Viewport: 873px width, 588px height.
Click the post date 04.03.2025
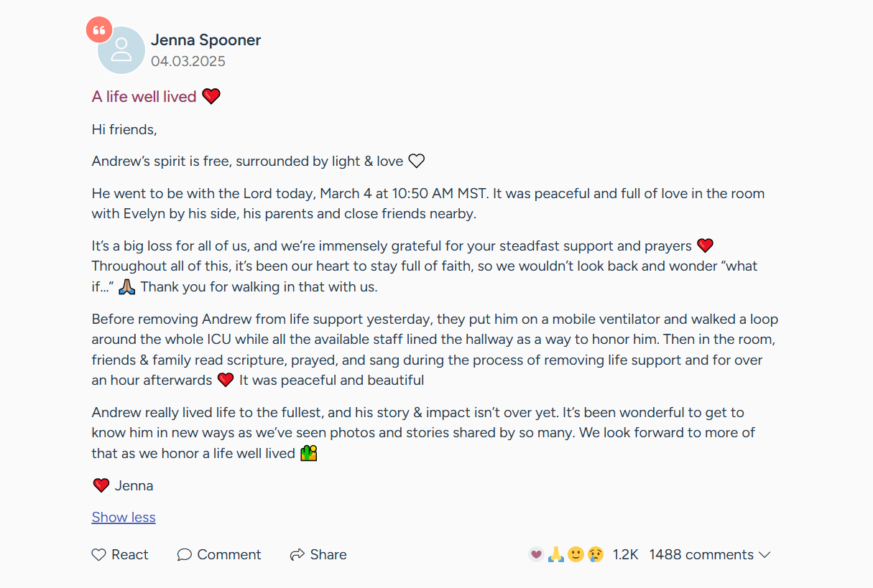click(188, 62)
